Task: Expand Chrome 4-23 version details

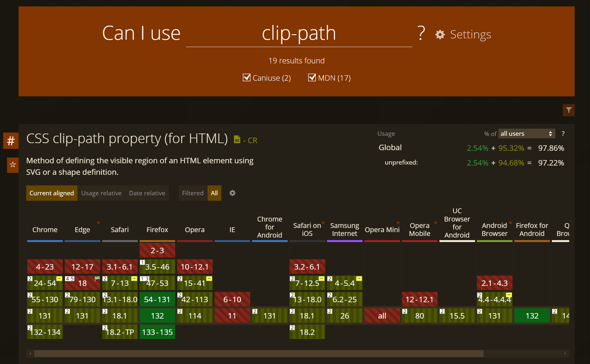Action: (x=45, y=267)
